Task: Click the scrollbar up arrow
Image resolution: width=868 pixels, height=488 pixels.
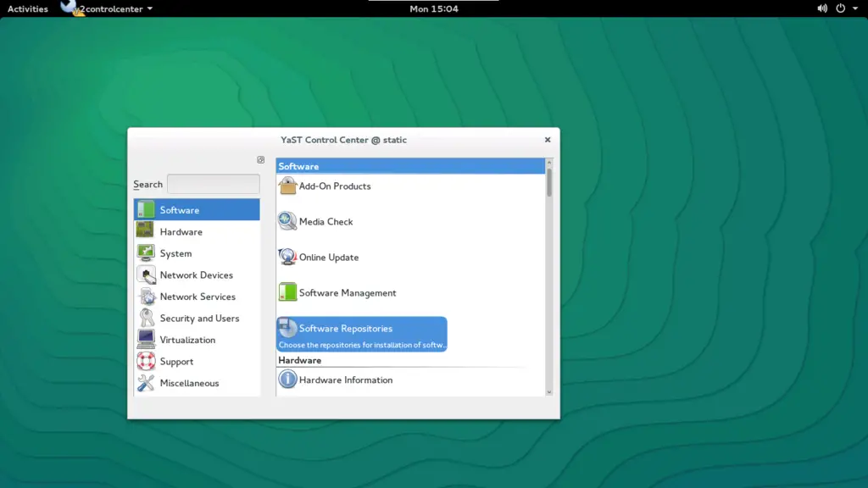Action: tap(549, 162)
